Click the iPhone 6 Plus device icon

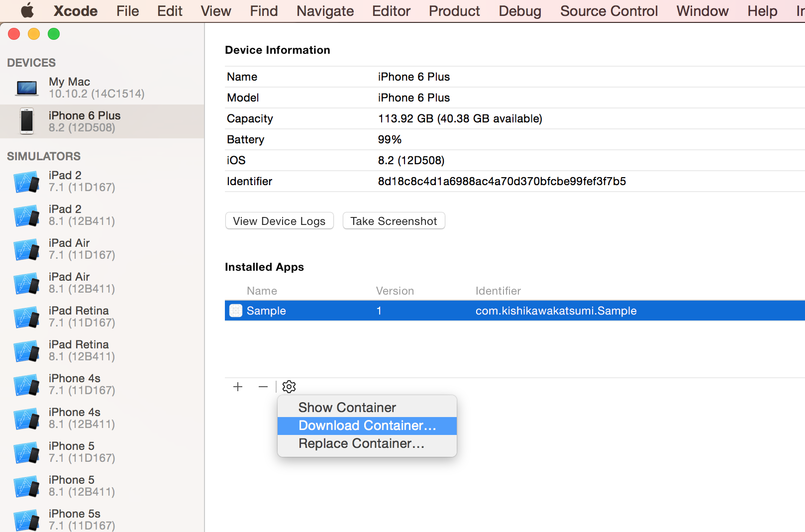tap(27, 121)
